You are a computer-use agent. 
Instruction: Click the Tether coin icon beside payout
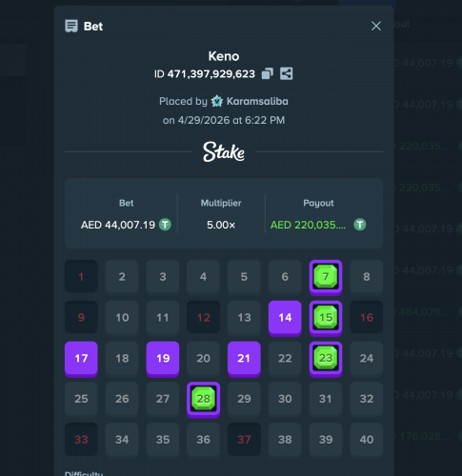pyautogui.click(x=360, y=225)
